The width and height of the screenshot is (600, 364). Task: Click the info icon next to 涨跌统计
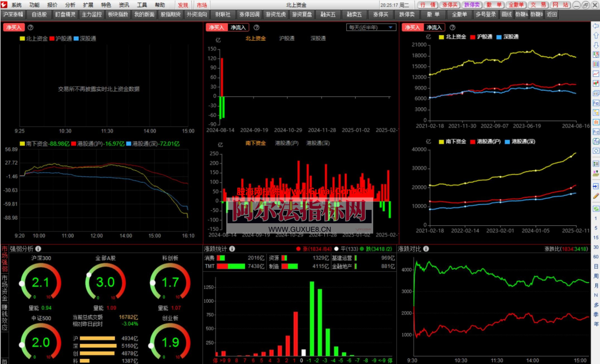click(232, 249)
